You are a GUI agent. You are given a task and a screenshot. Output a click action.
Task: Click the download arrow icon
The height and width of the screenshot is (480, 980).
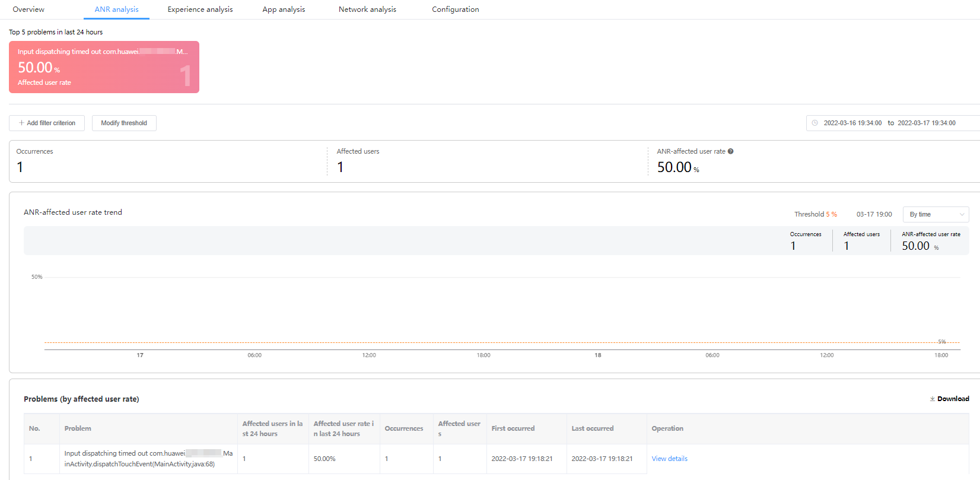coord(933,399)
